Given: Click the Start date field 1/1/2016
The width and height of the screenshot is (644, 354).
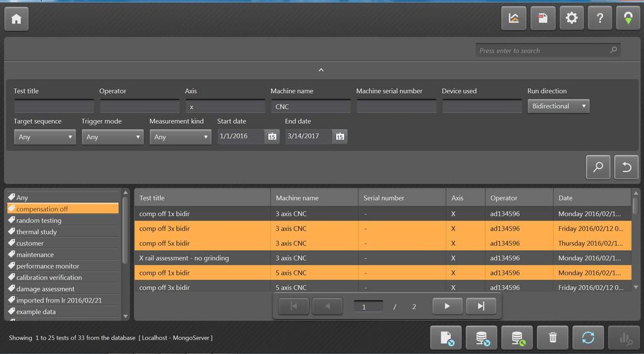Looking at the screenshot, I should [x=241, y=136].
